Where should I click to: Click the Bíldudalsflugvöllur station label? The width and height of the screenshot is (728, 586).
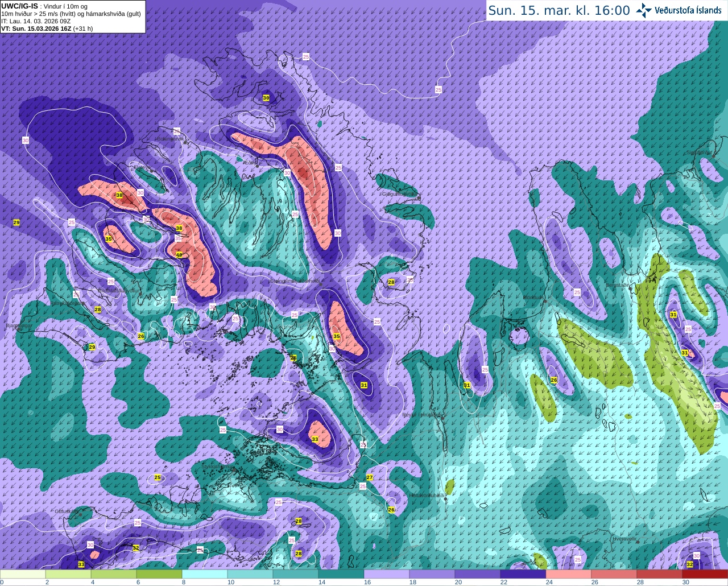click(x=119, y=290)
